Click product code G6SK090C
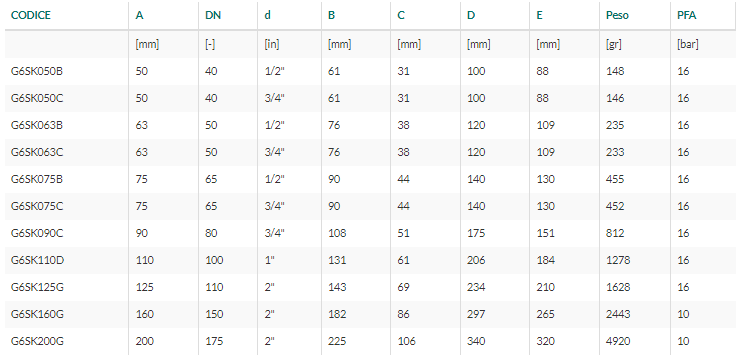 [x=37, y=233]
